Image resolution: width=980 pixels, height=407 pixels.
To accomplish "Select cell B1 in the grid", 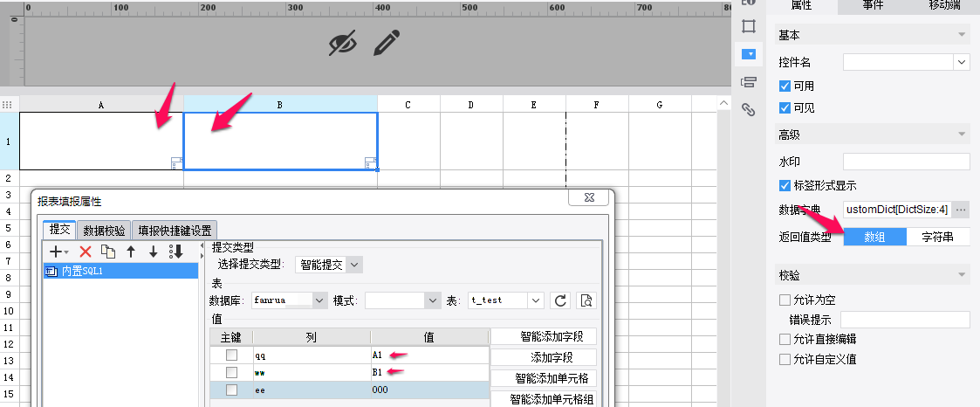I will click(280, 141).
